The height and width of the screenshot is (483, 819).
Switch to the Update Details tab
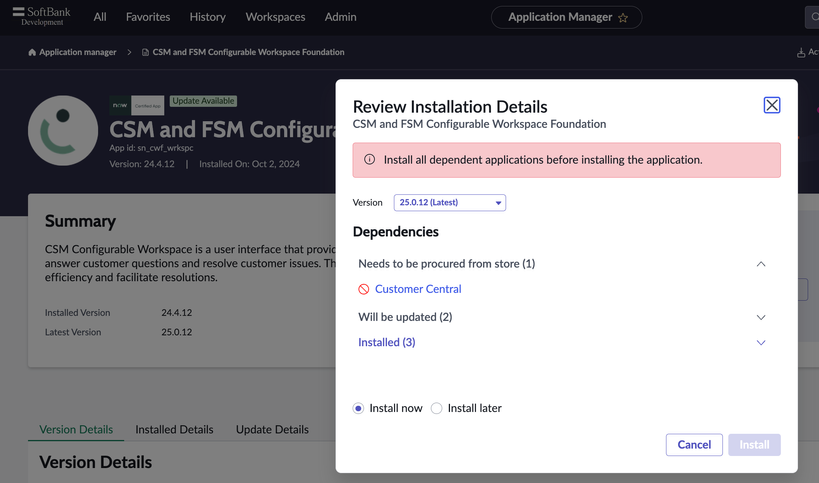tap(272, 430)
